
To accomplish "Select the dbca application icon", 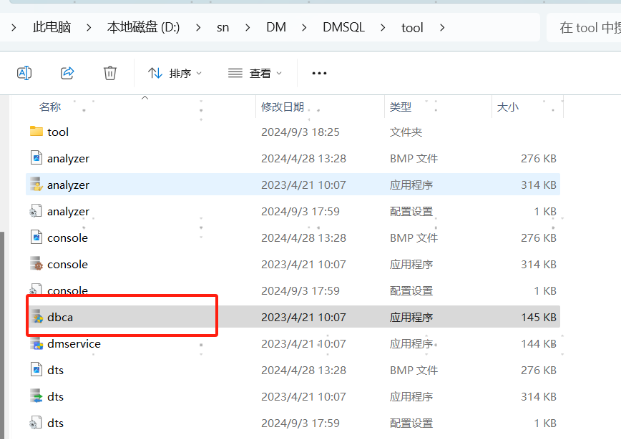I will tap(37, 316).
